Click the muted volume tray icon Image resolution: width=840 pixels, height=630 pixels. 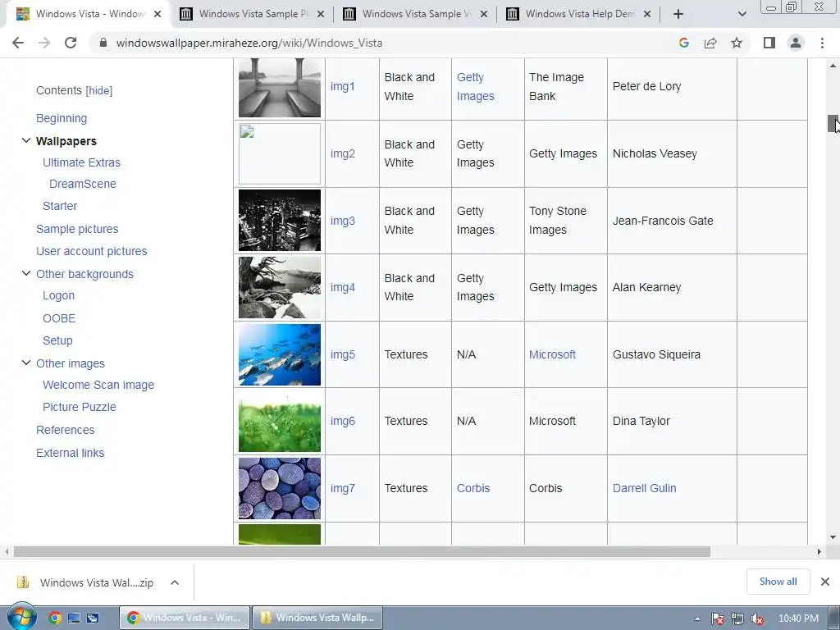coord(756,619)
